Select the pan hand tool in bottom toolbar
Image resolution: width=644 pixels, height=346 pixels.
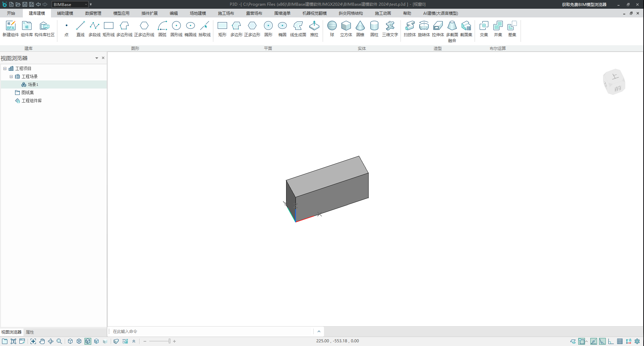[x=42, y=341]
